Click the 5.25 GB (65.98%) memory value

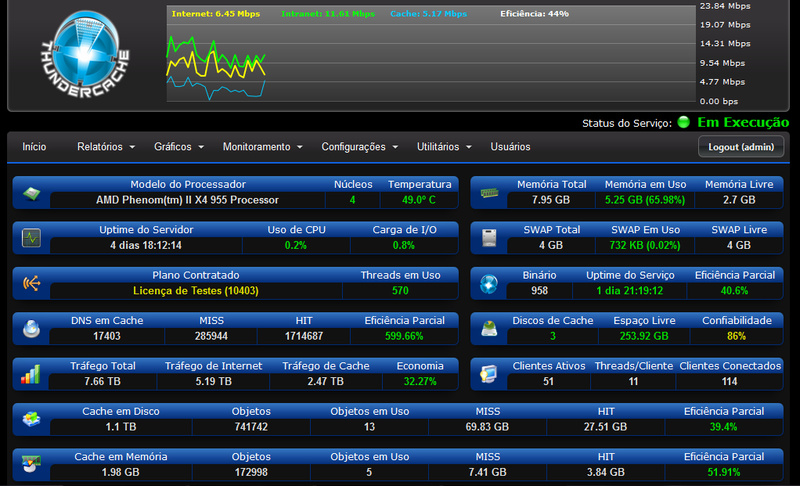[x=645, y=200]
